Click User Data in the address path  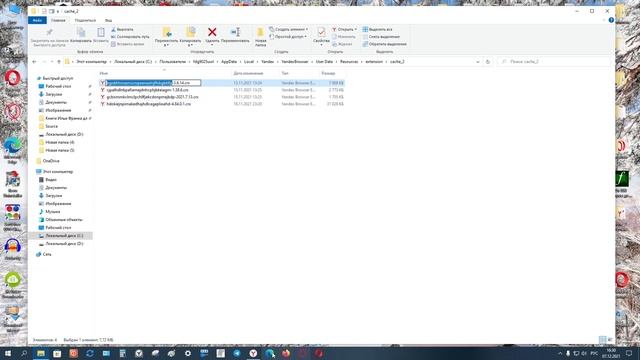[324, 62]
